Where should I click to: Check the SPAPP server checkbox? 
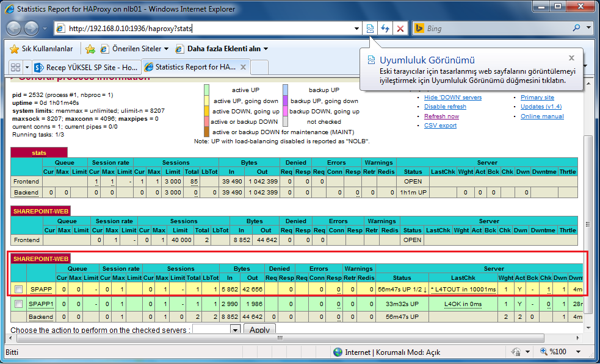pyautogui.click(x=18, y=290)
